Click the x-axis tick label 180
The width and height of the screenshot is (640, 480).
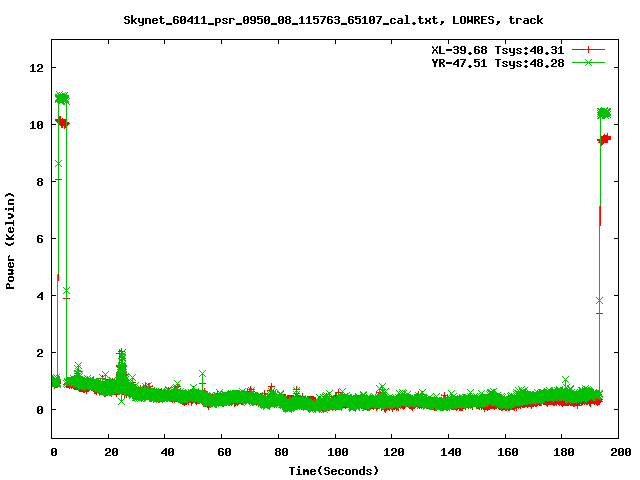pyautogui.click(x=564, y=452)
